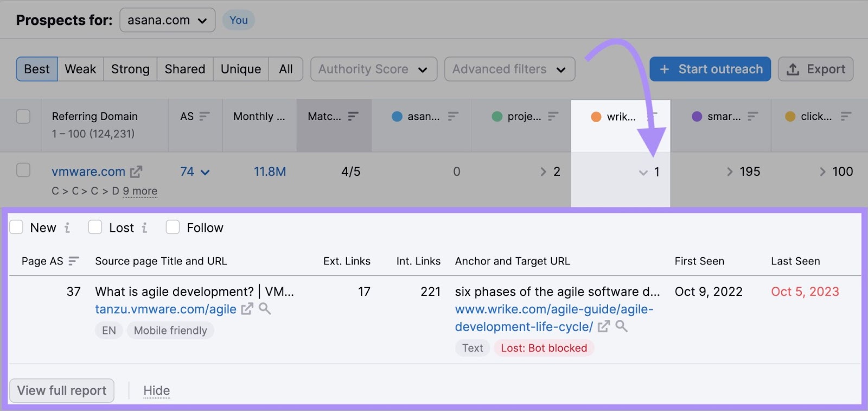Screen dimensions: 868x411
Task: Check the Lost filter checkbox
Action: (x=95, y=227)
